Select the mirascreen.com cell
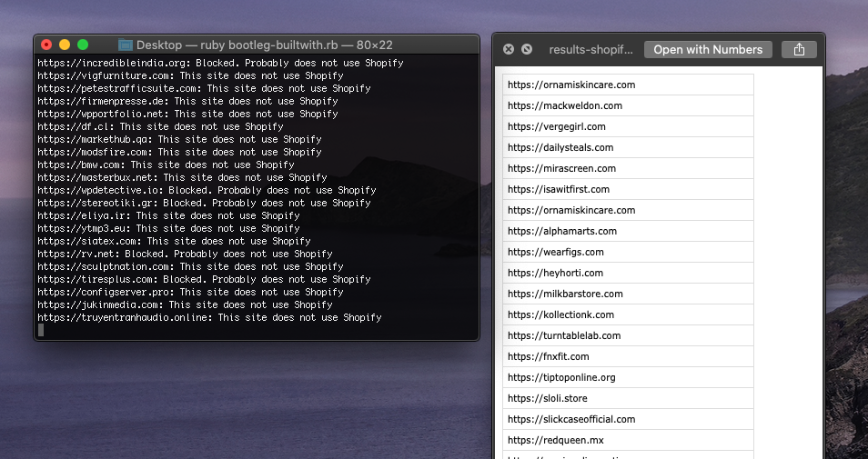The width and height of the screenshot is (868, 459). tap(629, 169)
